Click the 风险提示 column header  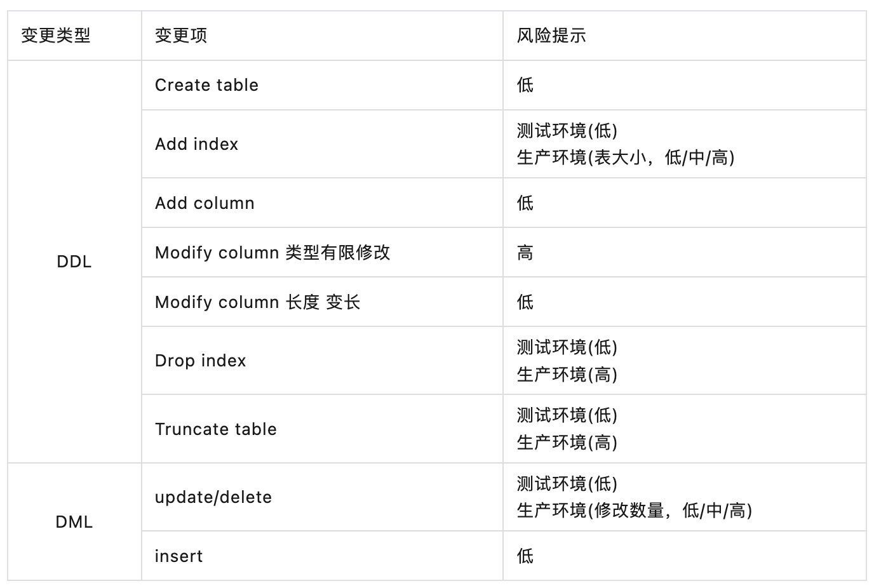point(551,36)
